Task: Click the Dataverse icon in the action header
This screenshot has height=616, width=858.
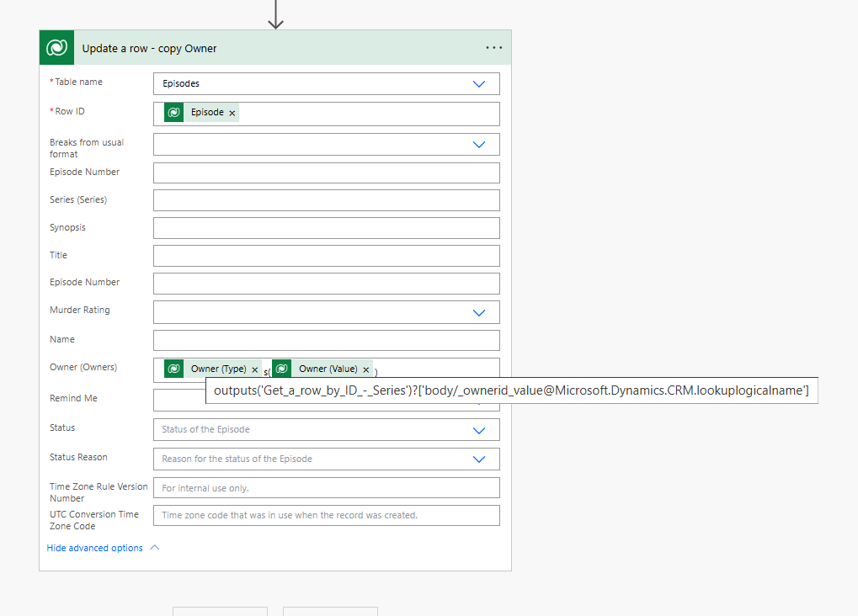Action: 56,48
